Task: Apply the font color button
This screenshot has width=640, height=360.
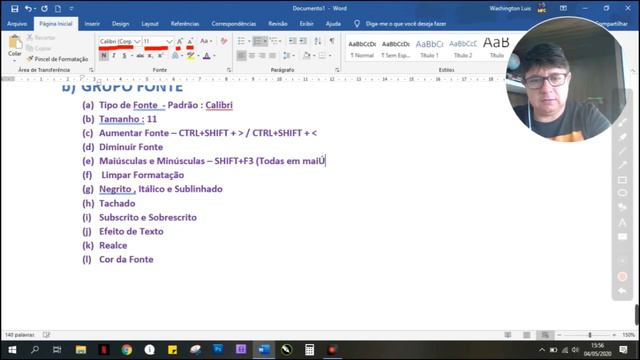Action: [207, 56]
